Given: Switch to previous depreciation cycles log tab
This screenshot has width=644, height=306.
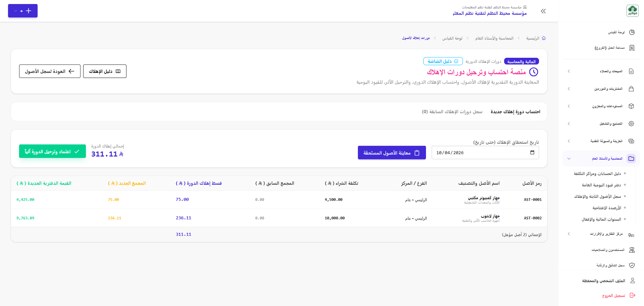Looking at the screenshot, I should click(x=452, y=112).
